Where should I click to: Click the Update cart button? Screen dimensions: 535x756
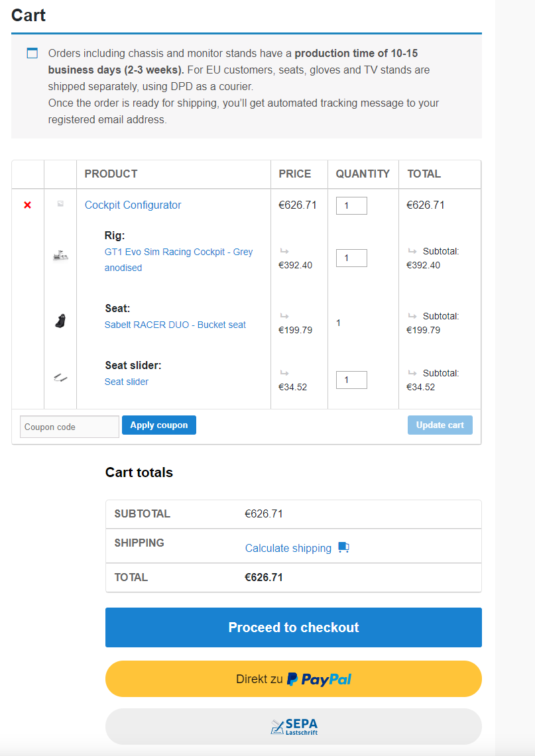pos(440,425)
